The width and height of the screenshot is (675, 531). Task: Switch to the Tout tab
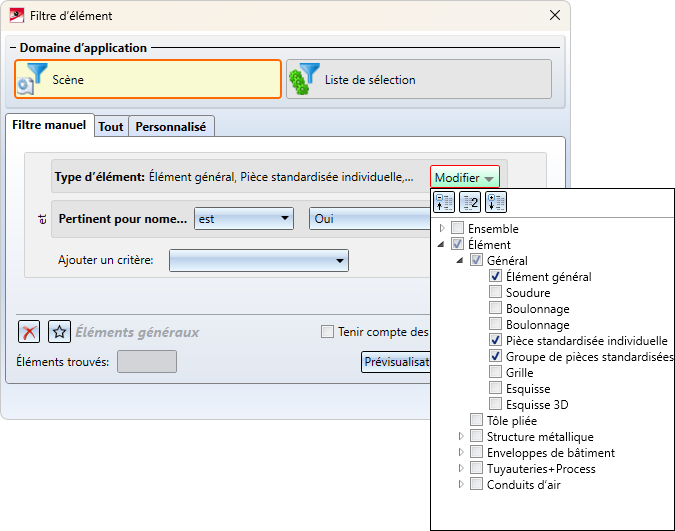click(x=111, y=127)
